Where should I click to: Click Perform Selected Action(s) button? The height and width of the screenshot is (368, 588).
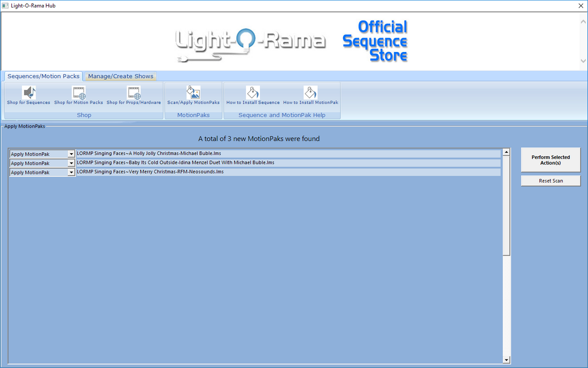click(x=550, y=160)
